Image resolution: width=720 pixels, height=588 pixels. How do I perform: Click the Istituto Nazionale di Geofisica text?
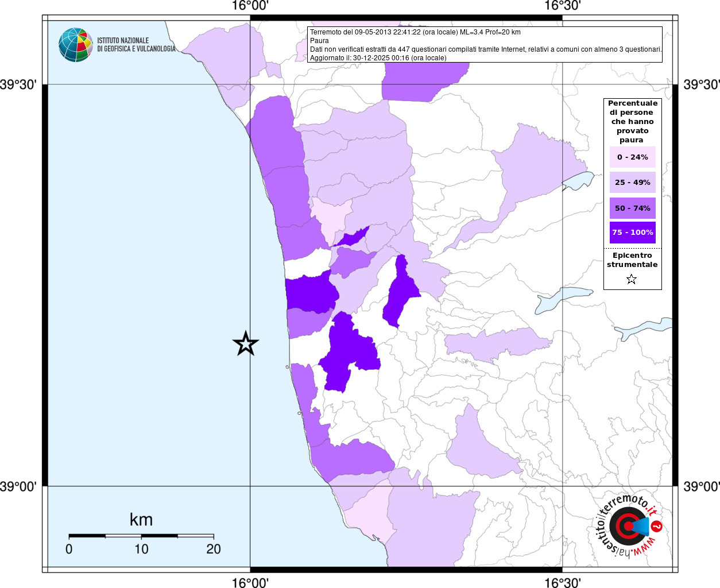(136, 45)
